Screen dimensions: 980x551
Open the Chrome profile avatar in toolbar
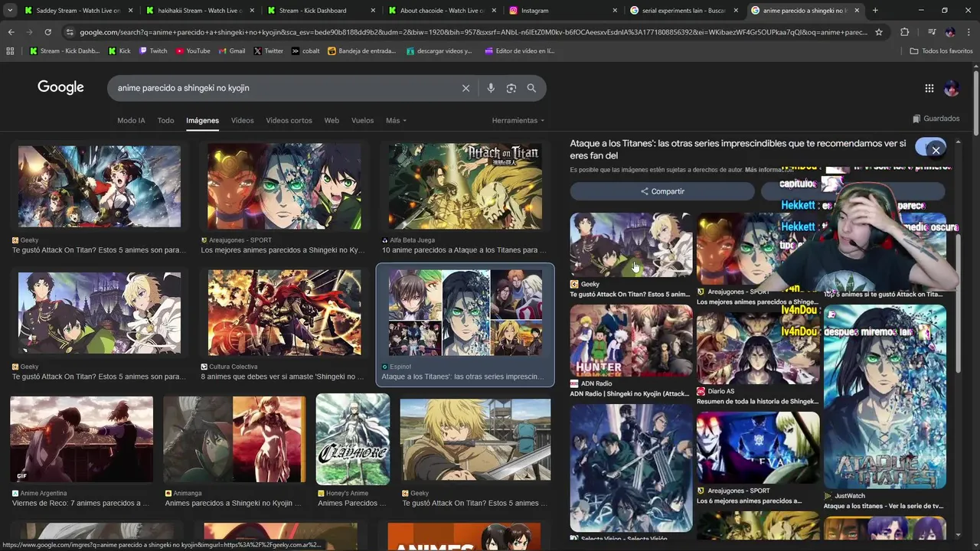(x=950, y=32)
